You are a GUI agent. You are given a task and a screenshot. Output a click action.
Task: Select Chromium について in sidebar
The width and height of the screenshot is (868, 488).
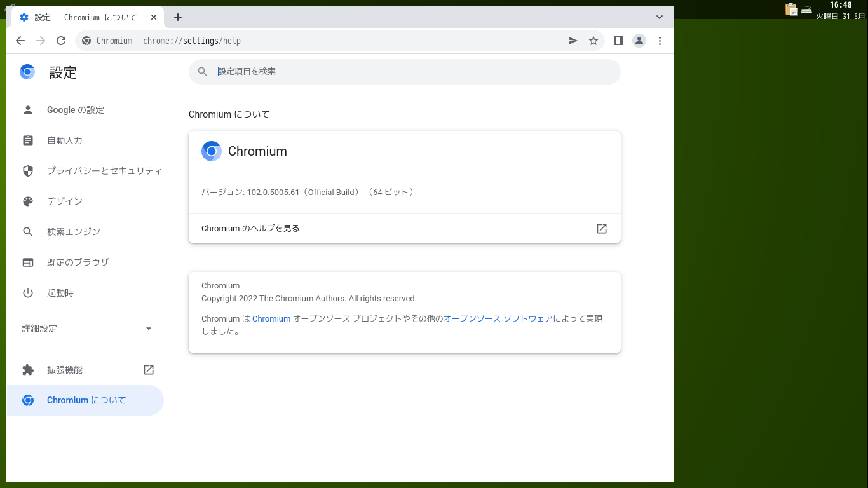tap(85, 400)
